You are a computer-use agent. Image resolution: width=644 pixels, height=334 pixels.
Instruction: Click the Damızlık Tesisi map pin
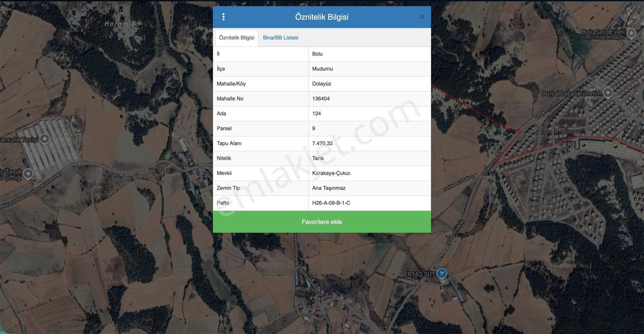[x=45, y=139]
